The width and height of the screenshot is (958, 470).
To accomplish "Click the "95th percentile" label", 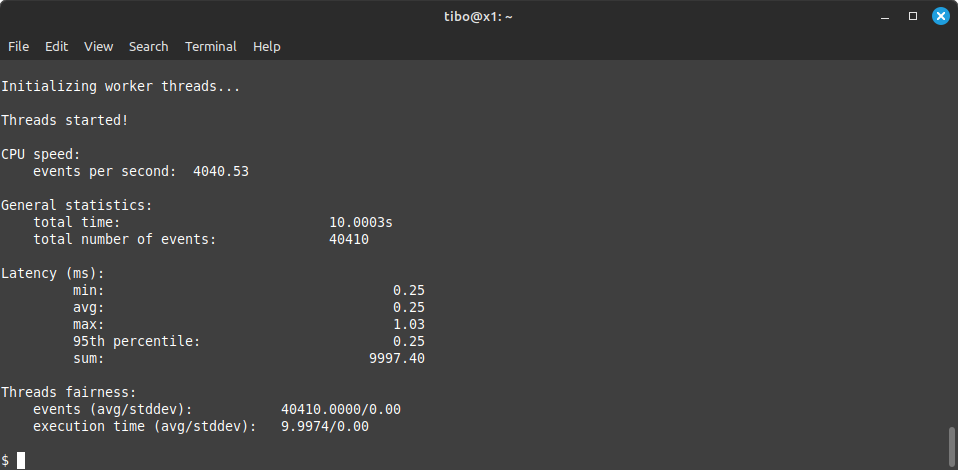I will coord(136,341).
